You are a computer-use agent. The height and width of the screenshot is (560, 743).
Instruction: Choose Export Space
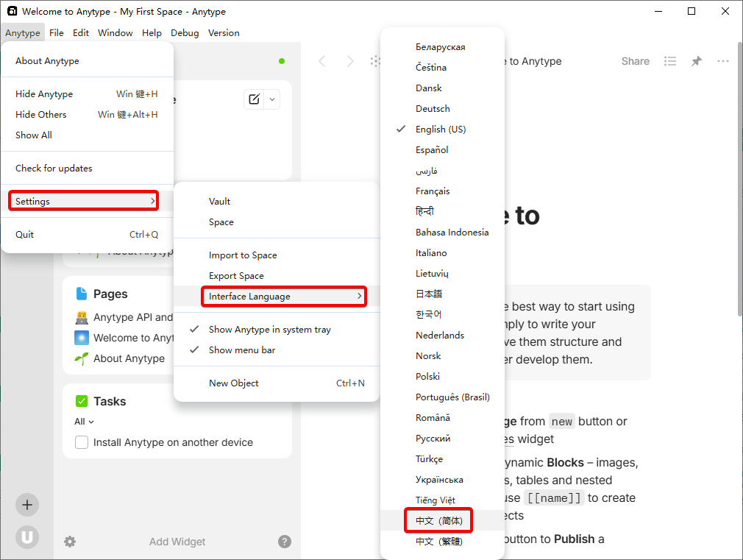tap(277, 275)
